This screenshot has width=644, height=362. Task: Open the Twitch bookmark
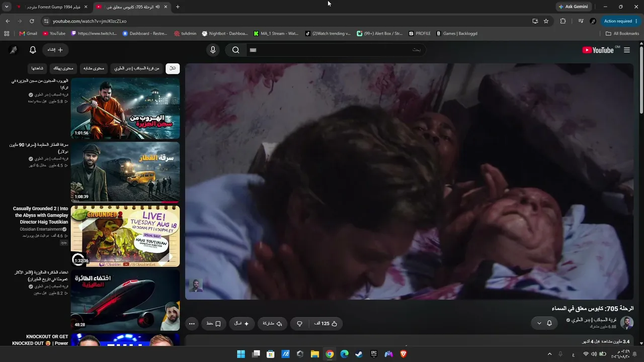coord(94,34)
